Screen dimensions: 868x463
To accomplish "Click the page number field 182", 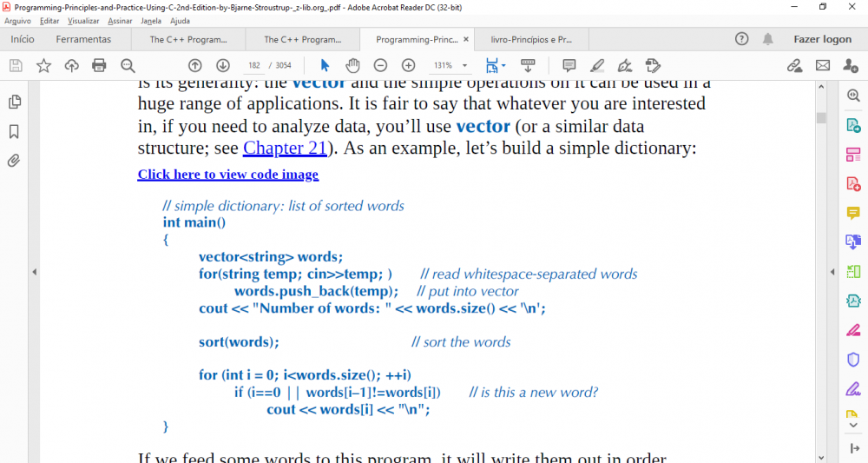I will (254, 66).
